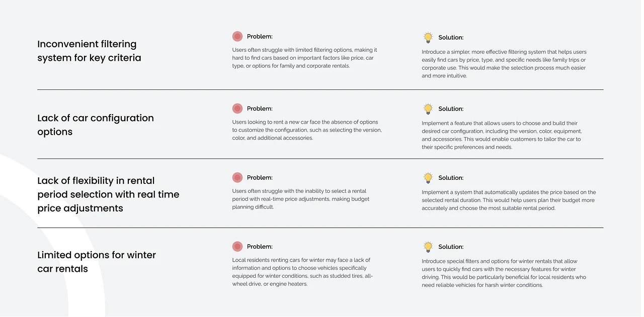Click the Problem label in the first row

pyautogui.click(x=260, y=37)
